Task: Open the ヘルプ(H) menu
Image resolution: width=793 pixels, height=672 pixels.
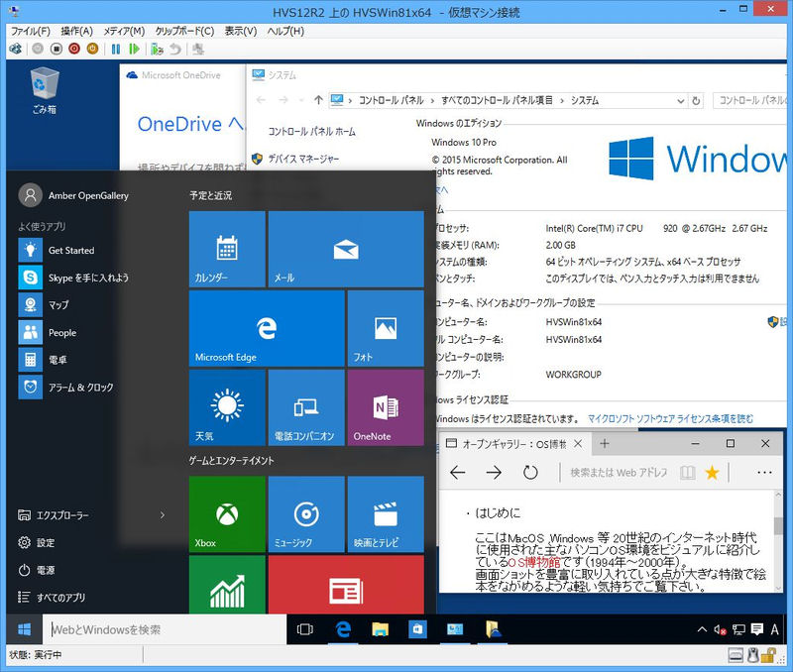Action: pyautogui.click(x=285, y=31)
